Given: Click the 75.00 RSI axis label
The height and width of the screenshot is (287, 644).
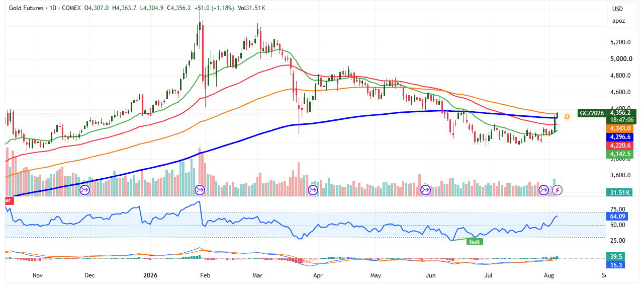Looking at the screenshot, I should (618, 209).
